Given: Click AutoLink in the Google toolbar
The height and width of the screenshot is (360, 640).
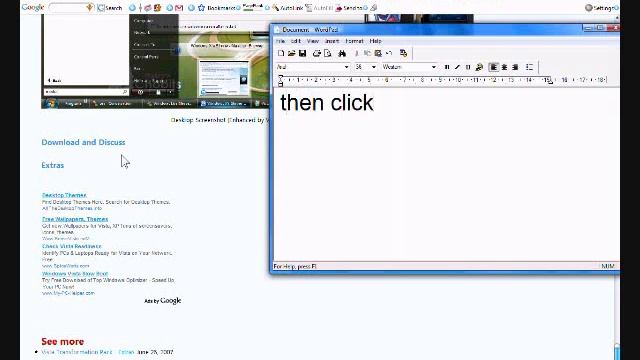Looking at the screenshot, I should (288, 8).
